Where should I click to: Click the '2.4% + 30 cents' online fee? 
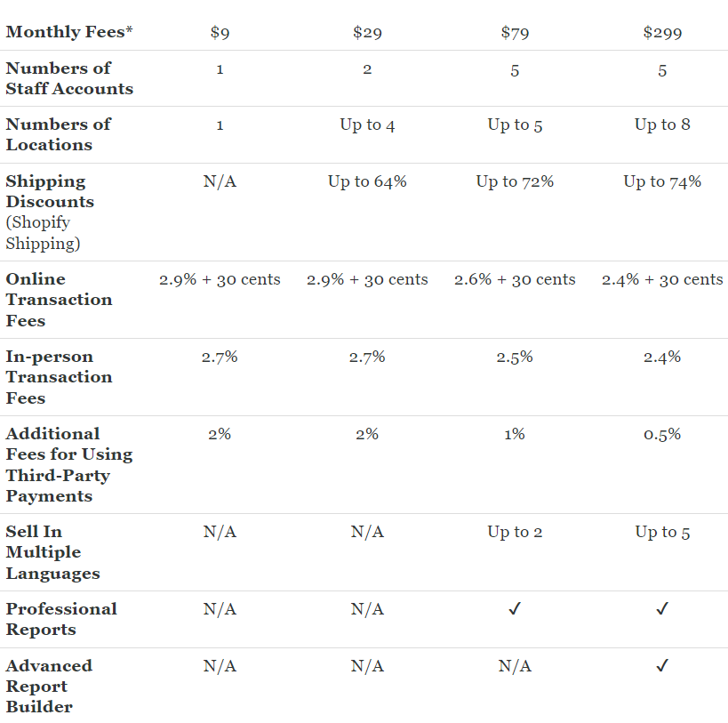click(x=662, y=279)
